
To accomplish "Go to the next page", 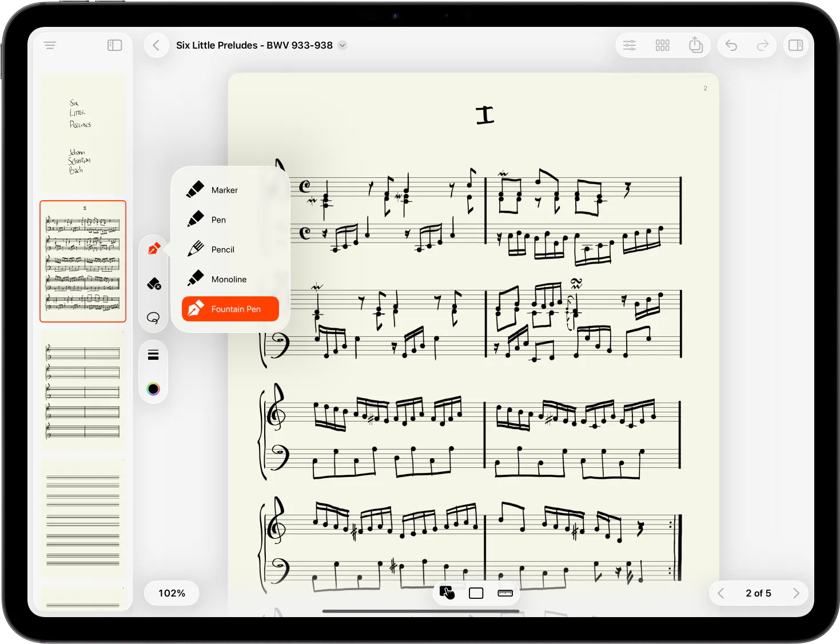I will pyautogui.click(x=796, y=593).
